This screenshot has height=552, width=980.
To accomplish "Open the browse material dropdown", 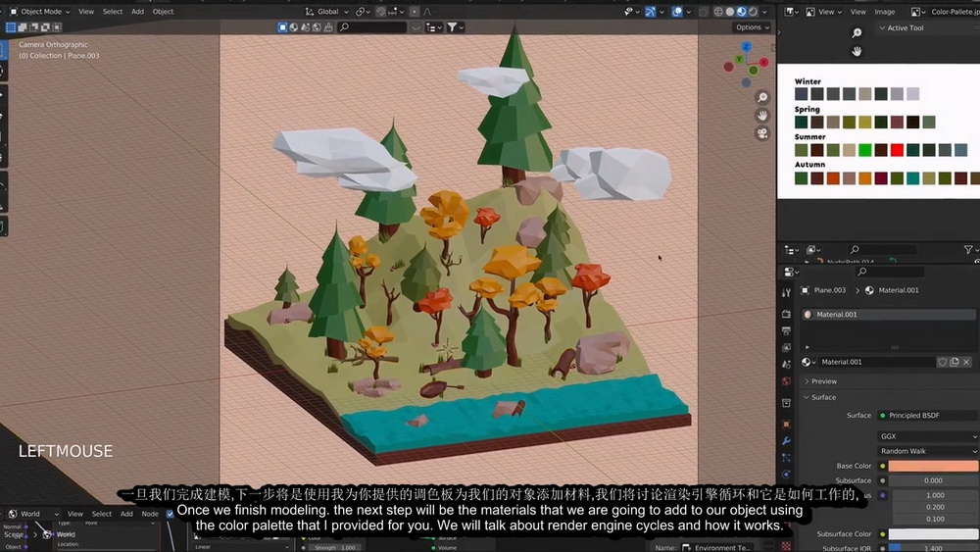I will click(808, 362).
